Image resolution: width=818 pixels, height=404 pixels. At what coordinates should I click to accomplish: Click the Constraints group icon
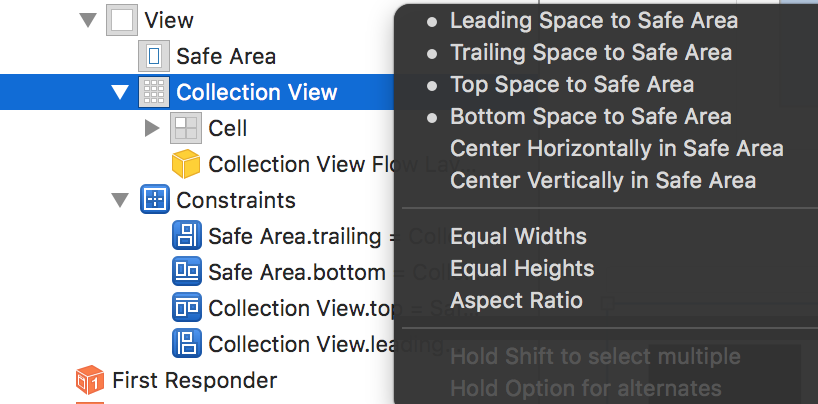point(154,200)
